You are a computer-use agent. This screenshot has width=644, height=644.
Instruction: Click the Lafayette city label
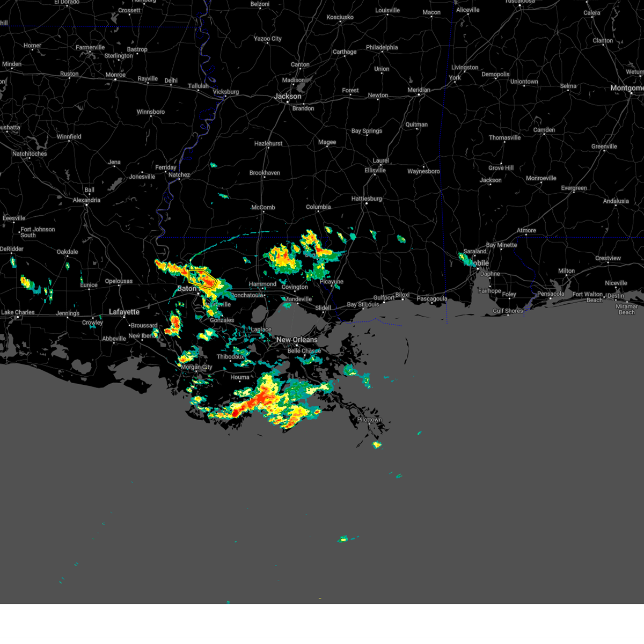pos(124,312)
